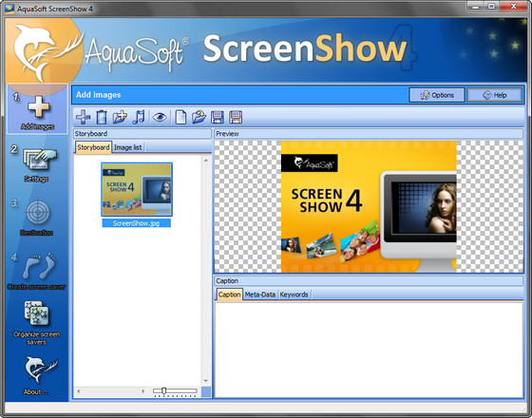The image size is (532, 418).
Task: Open Organize screen savers
Action: [37, 322]
